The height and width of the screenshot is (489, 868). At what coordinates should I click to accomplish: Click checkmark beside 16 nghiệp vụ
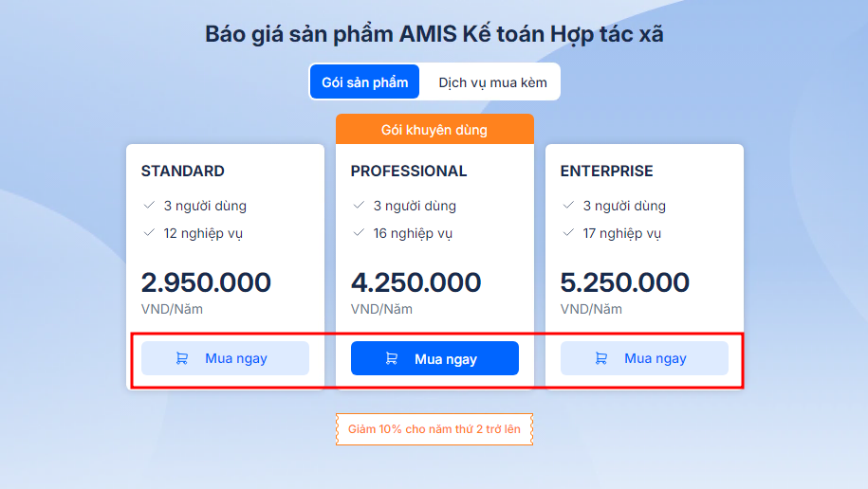(x=359, y=233)
